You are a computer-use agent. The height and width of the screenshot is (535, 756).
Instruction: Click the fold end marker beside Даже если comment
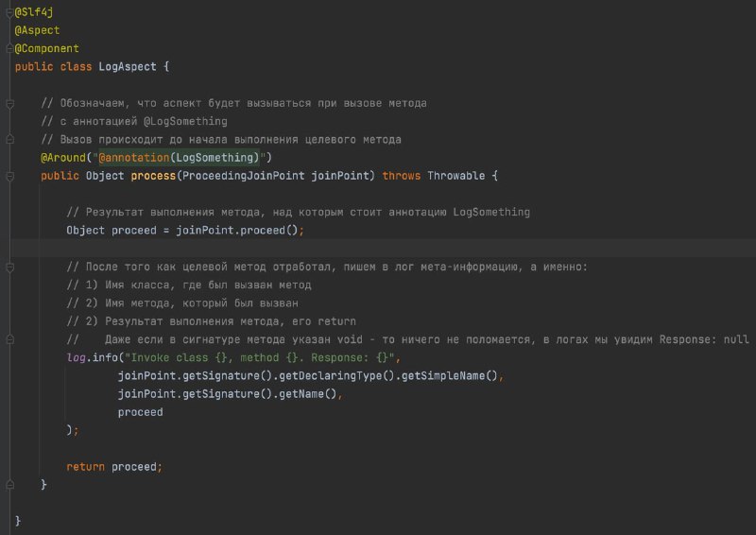[x=9, y=339]
